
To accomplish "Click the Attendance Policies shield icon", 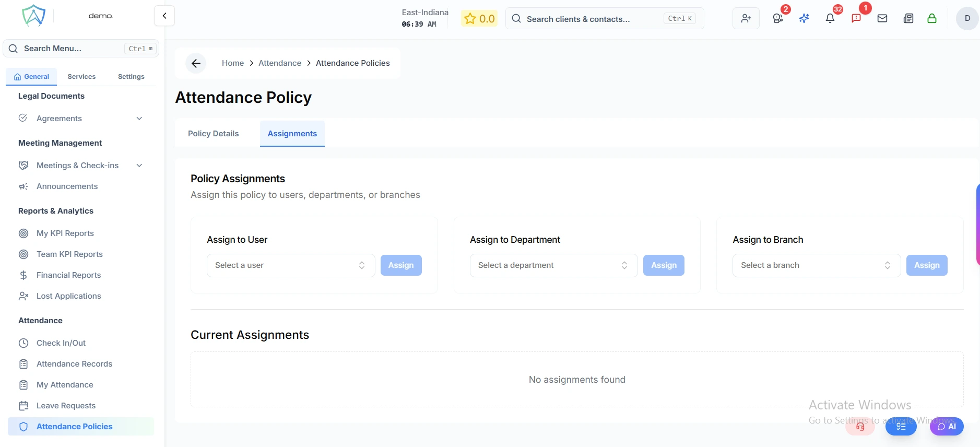I will click(23, 427).
